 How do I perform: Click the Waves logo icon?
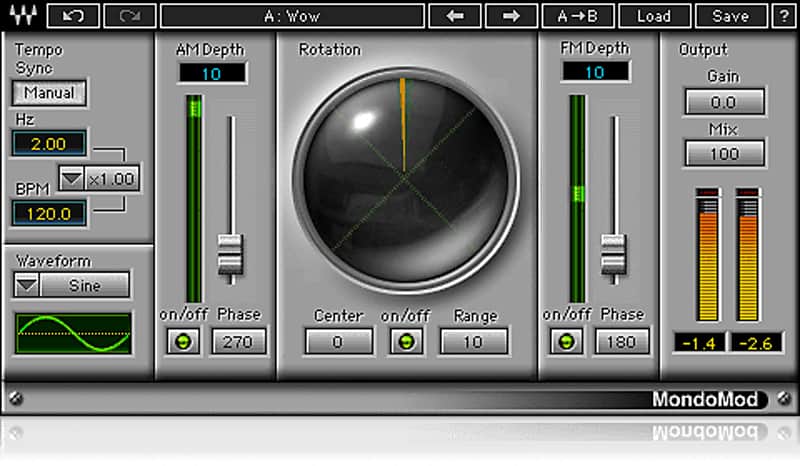tap(23, 15)
